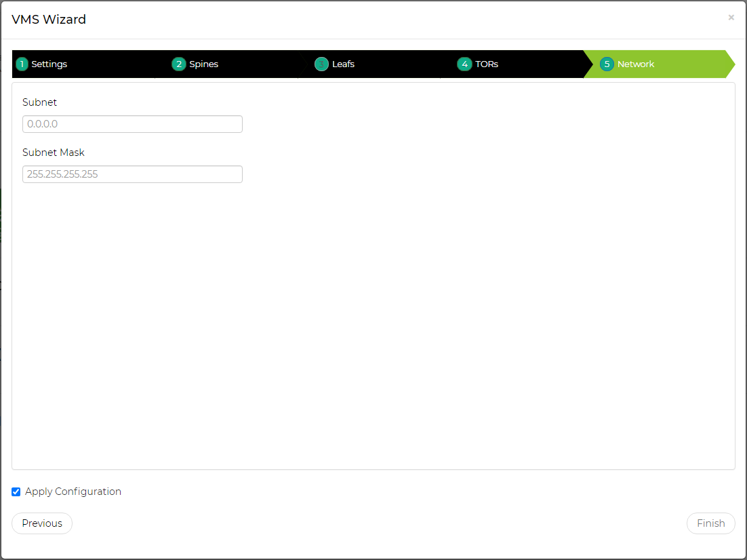Click the step 3 number badge
This screenshot has width=747, height=560.
[321, 64]
